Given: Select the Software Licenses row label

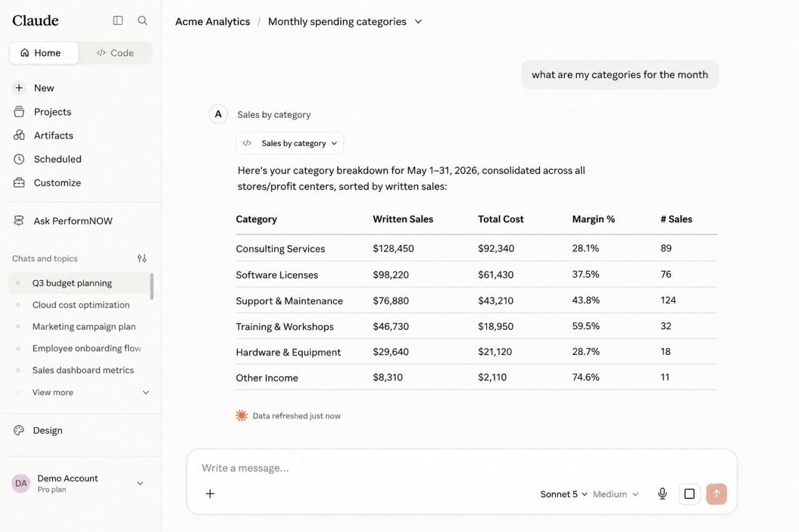Looking at the screenshot, I should coord(277,274).
